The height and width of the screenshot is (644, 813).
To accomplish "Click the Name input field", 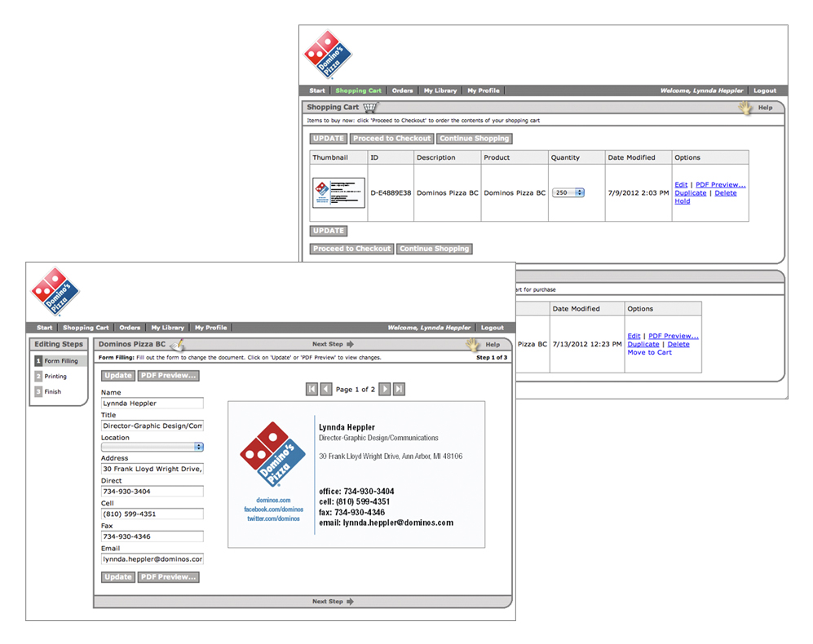I will click(152, 404).
